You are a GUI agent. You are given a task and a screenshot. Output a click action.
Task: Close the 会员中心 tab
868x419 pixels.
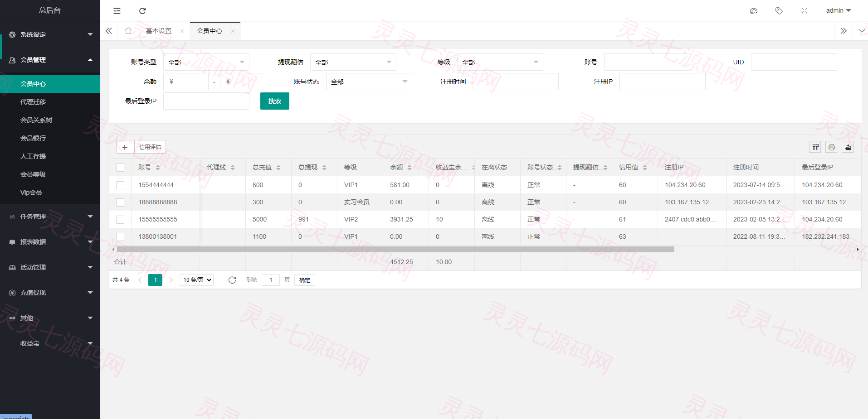click(x=233, y=31)
